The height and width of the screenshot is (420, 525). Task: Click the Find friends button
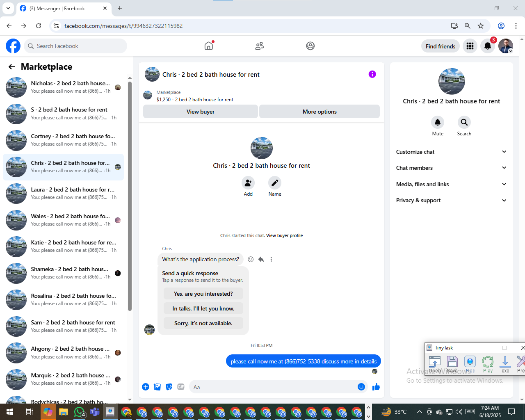(x=441, y=46)
